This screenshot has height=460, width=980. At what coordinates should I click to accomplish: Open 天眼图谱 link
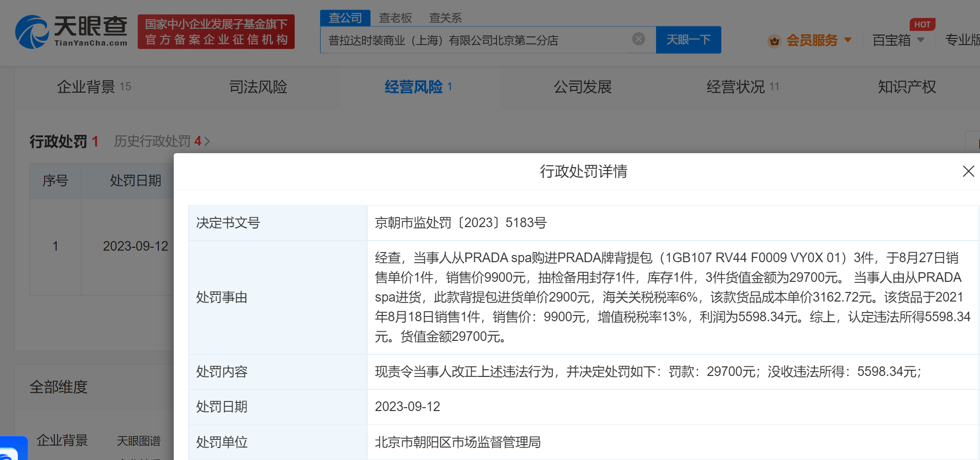pos(139,441)
